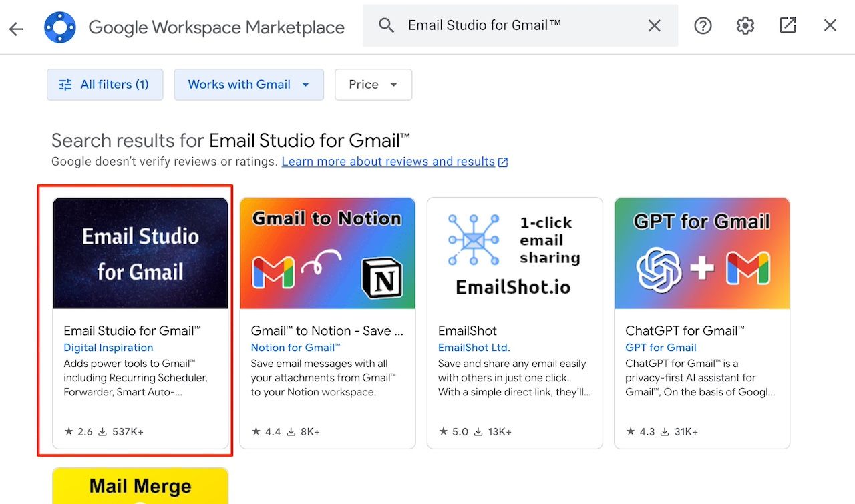Open the GPT for Gmail banner thumbnail
The width and height of the screenshot is (855, 504).
click(x=702, y=253)
